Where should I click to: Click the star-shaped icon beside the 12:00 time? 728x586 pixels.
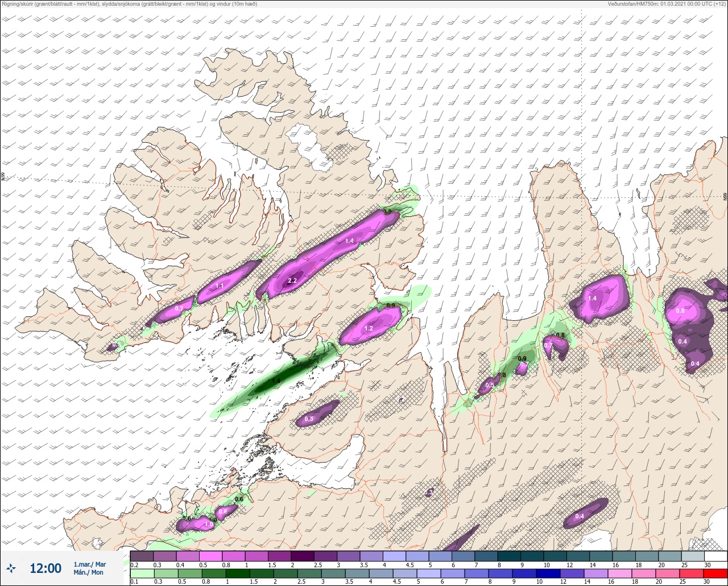click(x=11, y=568)
